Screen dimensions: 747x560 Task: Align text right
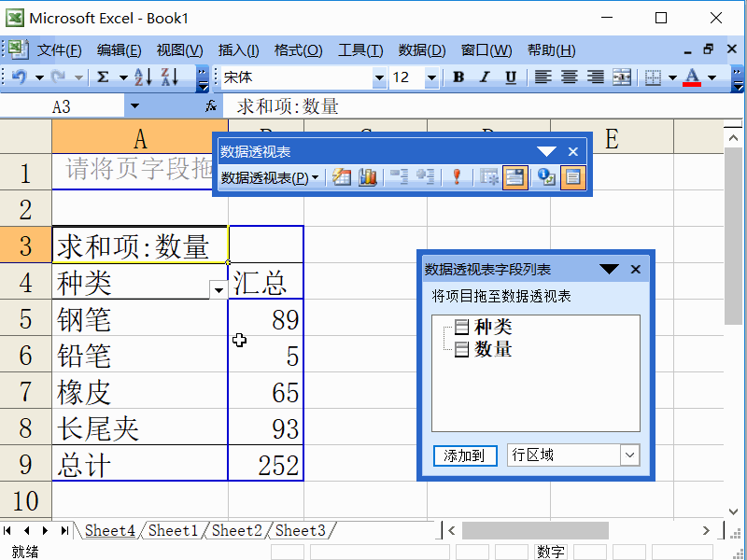pyautogui.click(x=595, y=77)
